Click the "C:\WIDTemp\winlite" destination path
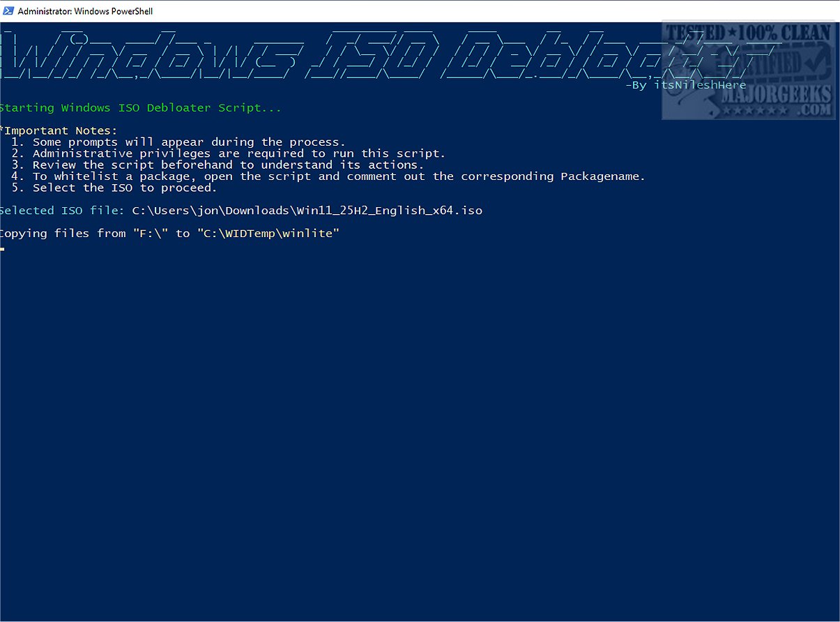This screenshot has width=840, height=622. [268, 234]
